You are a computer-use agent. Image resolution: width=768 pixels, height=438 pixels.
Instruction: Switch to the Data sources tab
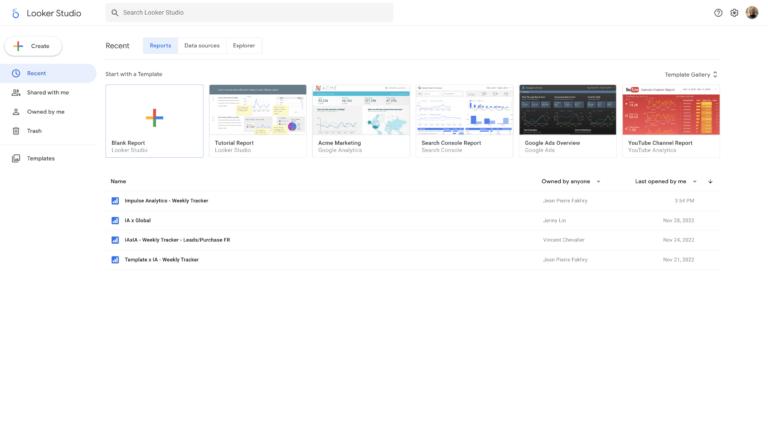point(202,46)
